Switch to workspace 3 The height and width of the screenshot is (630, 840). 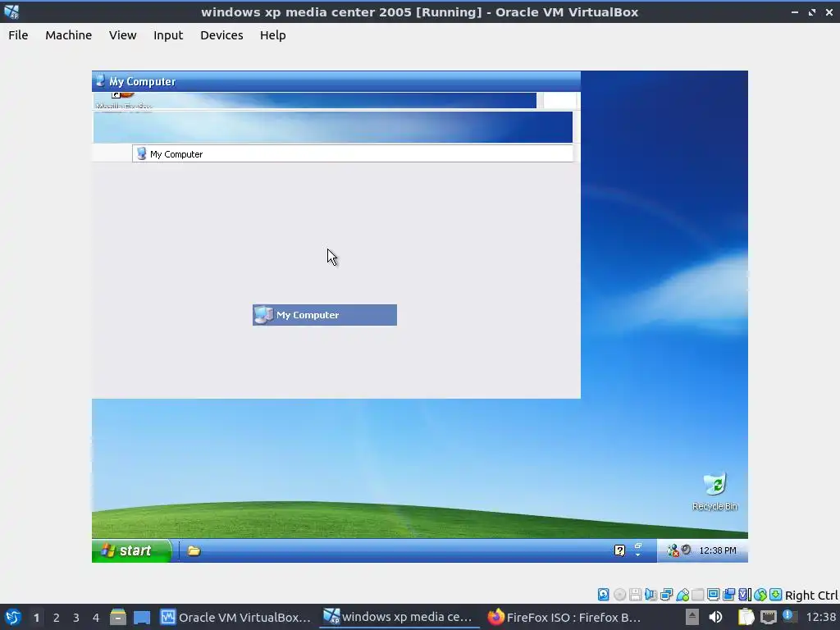pyautogui.click(x=76, y=618)
